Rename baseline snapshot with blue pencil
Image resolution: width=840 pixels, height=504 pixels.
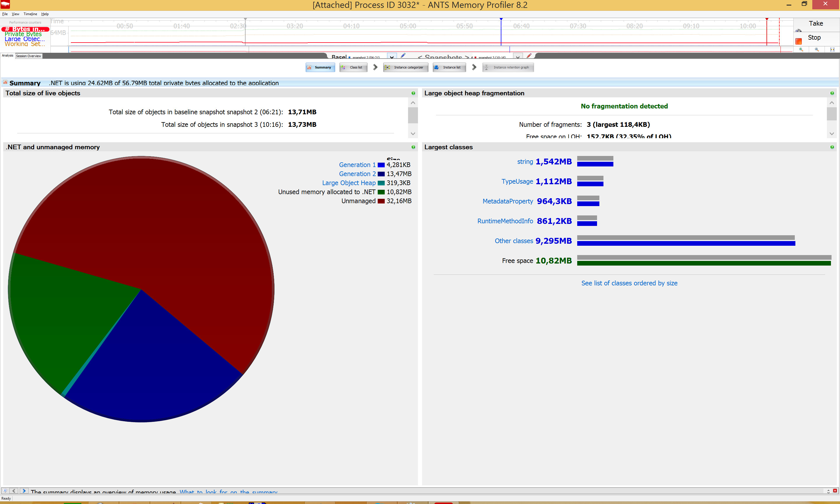pyautogui.click(x=403, y=55)
